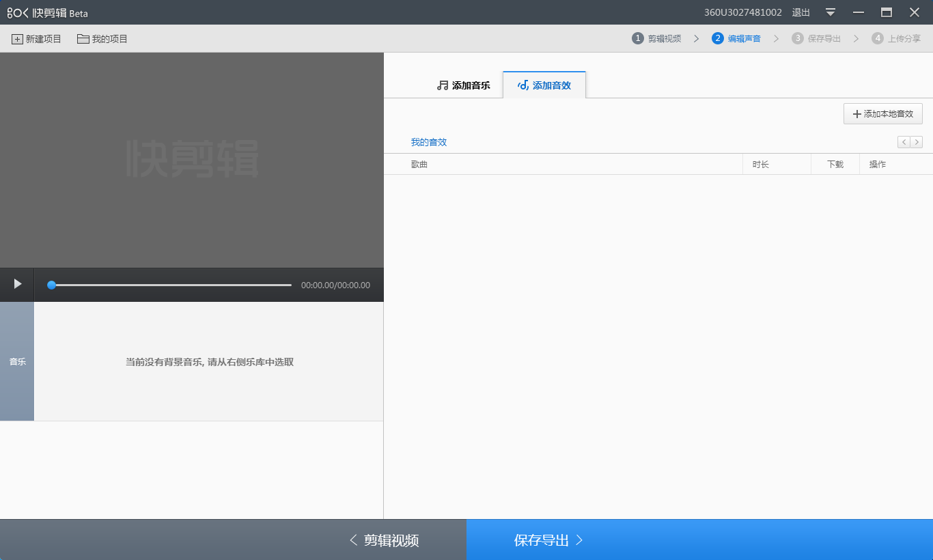
Task: Click the step 4 上传分享 indicator
Action: point(895,38)
